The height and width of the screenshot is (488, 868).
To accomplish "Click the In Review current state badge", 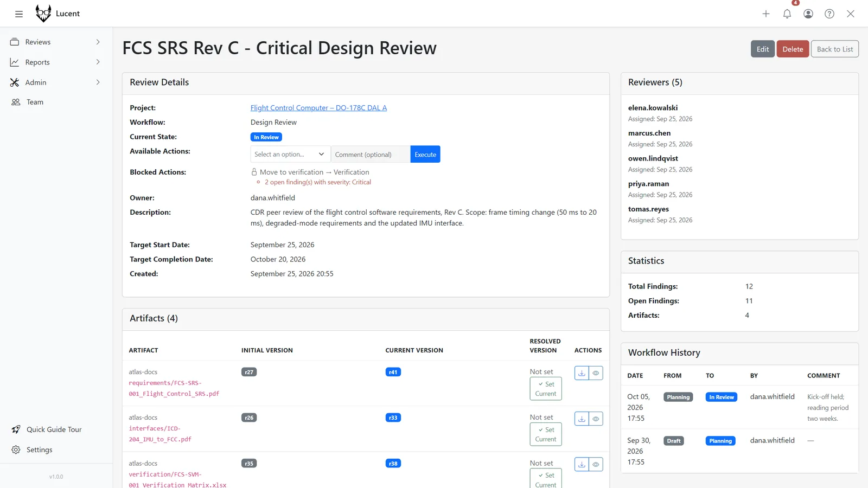I will [266, 137].
